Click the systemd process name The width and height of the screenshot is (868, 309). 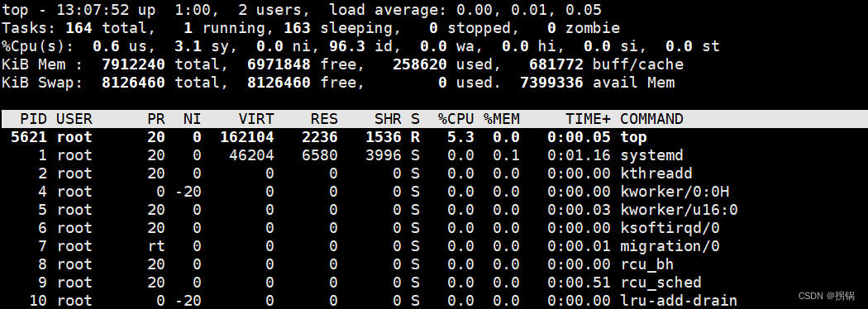point(651,155)
